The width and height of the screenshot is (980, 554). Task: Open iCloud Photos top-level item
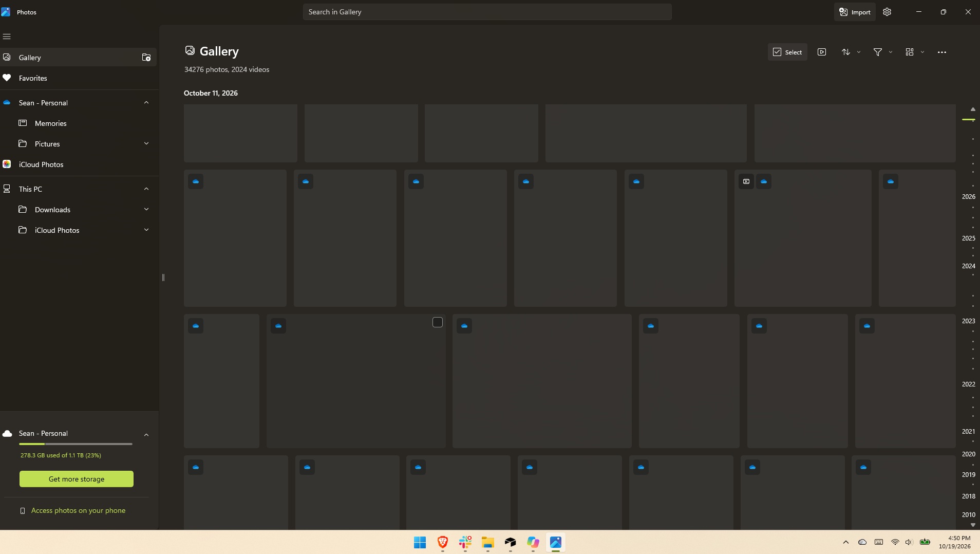(x=78, y=164)
